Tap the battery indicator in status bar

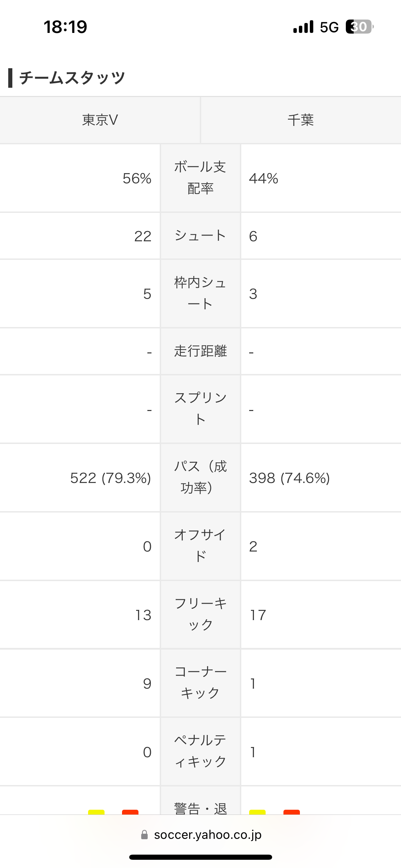pyautogui.click(x=360, y=27)
